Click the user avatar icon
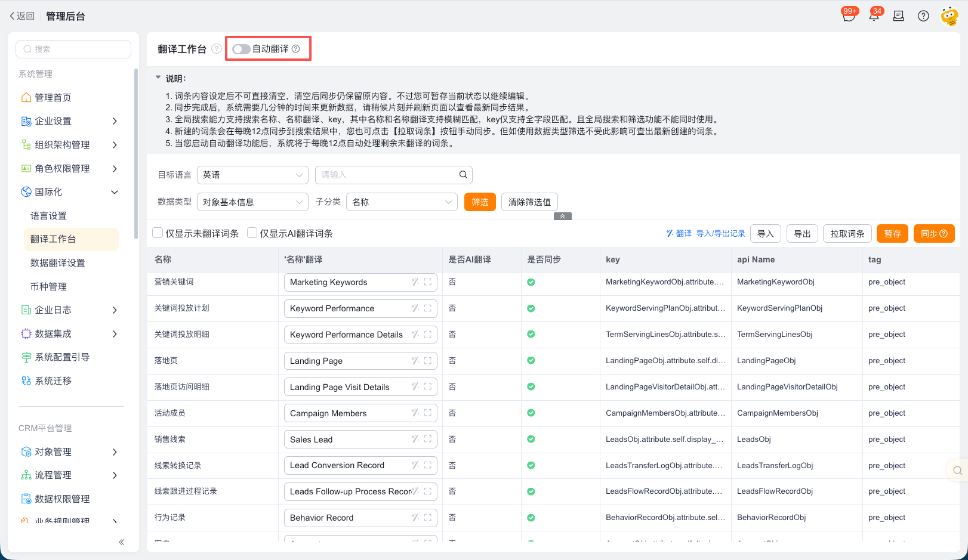 coord(949,16)
